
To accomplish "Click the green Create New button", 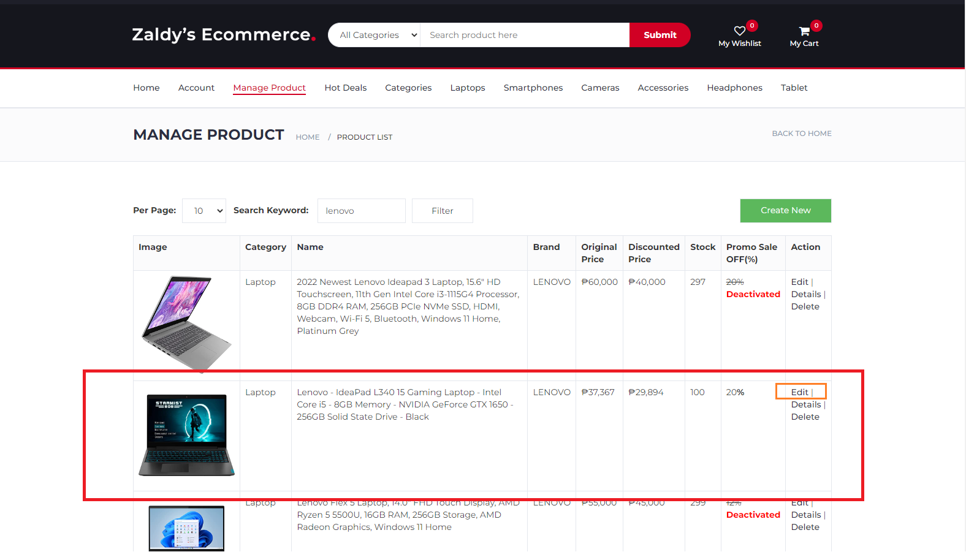I will [x=786, y=210].
